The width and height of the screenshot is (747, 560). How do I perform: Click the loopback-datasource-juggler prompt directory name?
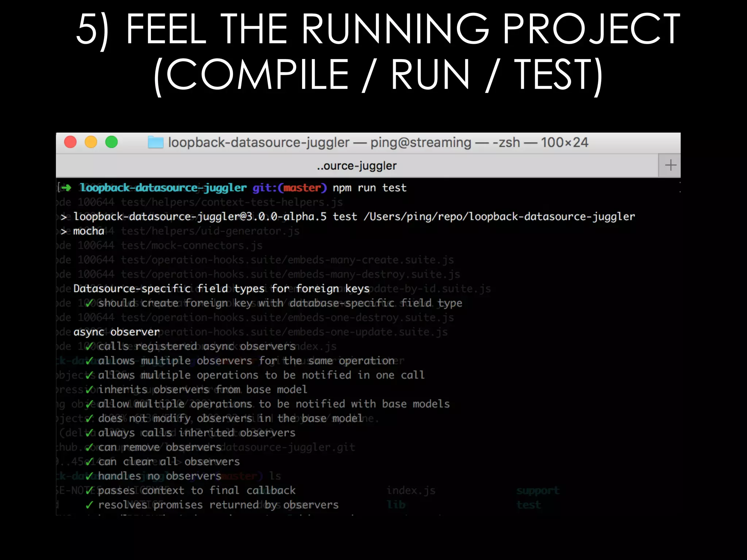(163, 188)
